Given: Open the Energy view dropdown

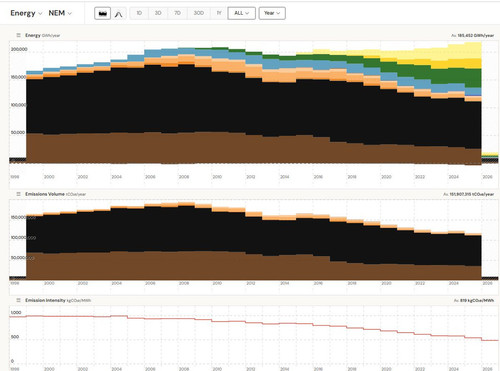Looking at the screenshot, I should (26, 13).
